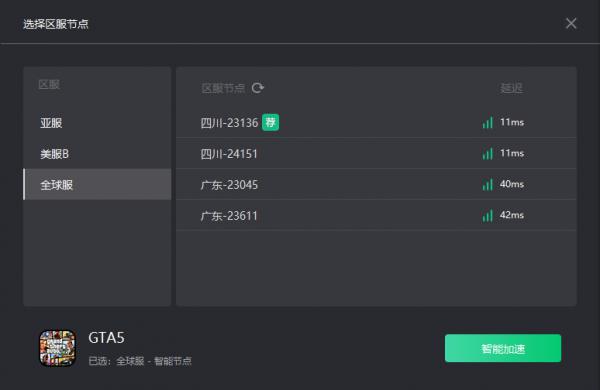Screen dimensions: 600x390
Task: Click the 40ms latency value
Action: pyautogui.click(x=512, y=184)
